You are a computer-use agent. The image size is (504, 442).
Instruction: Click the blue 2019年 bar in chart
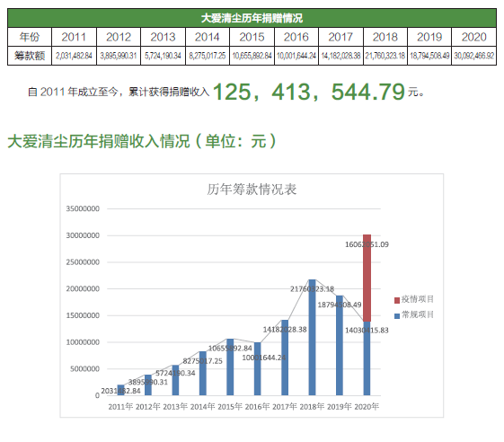(340, 345)
